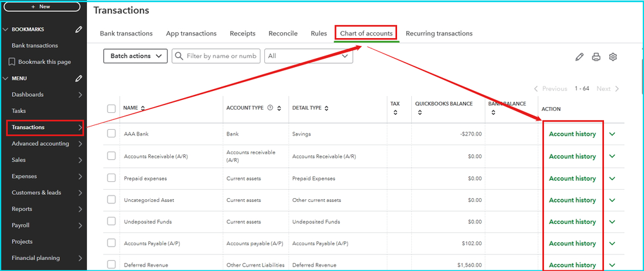Switch to the App transactions tab
This screenshot has height=271, width=644.
(191, 34)
